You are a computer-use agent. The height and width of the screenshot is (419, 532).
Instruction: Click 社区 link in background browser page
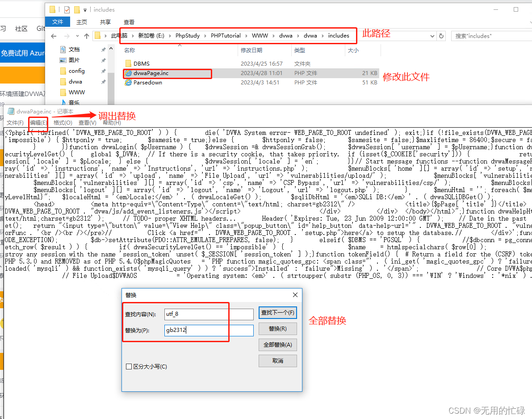(x=21, y=29)
